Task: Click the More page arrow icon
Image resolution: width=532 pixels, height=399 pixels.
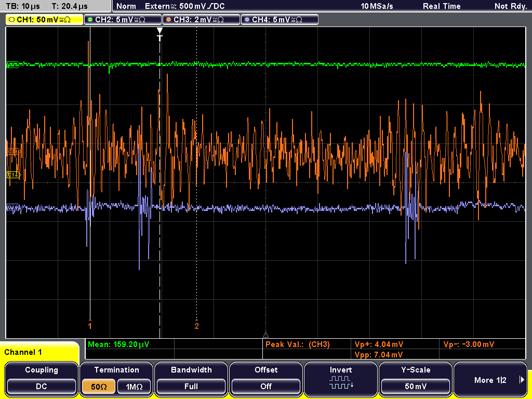Action: (522, 380)
